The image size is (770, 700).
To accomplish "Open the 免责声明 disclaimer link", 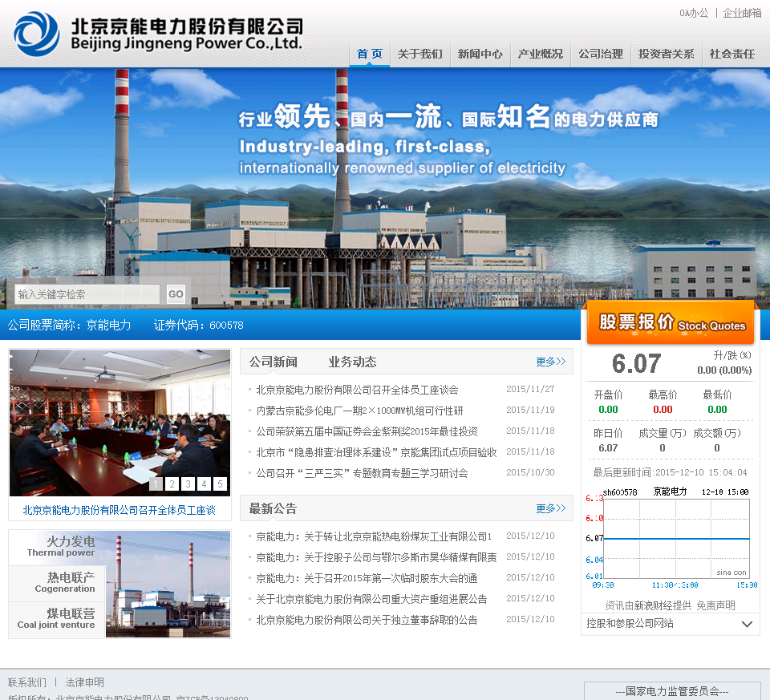I will coord(715,605).
